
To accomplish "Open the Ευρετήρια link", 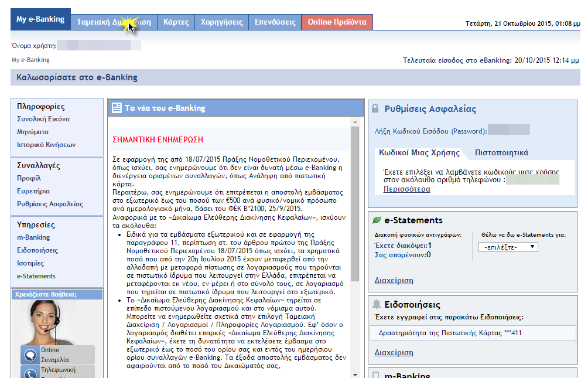I will [33, 191].
